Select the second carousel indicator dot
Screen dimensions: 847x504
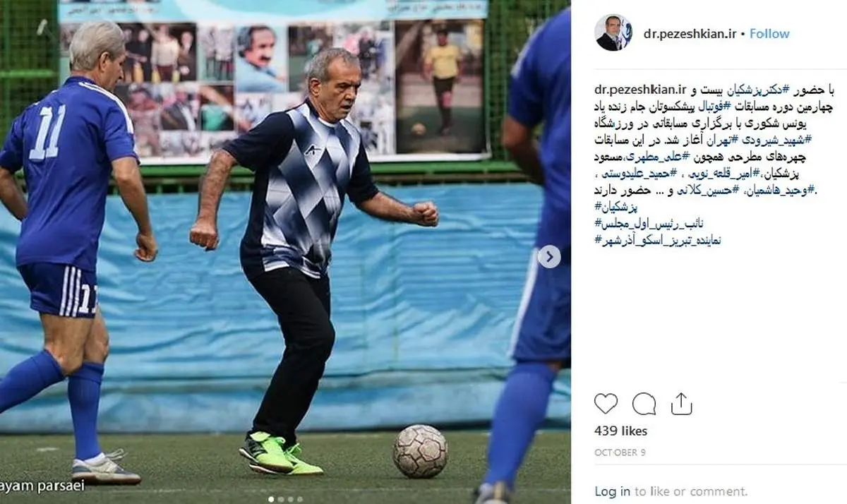pyautogui.click(x=281, y=499)
